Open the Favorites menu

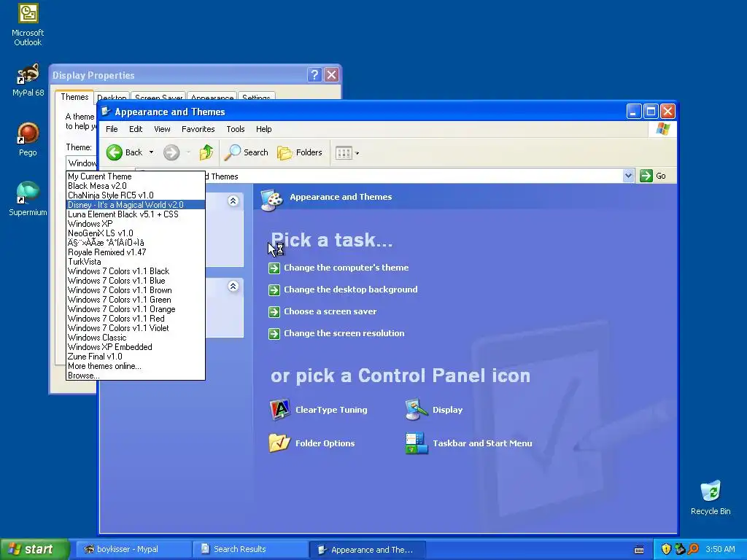point(198,129)
